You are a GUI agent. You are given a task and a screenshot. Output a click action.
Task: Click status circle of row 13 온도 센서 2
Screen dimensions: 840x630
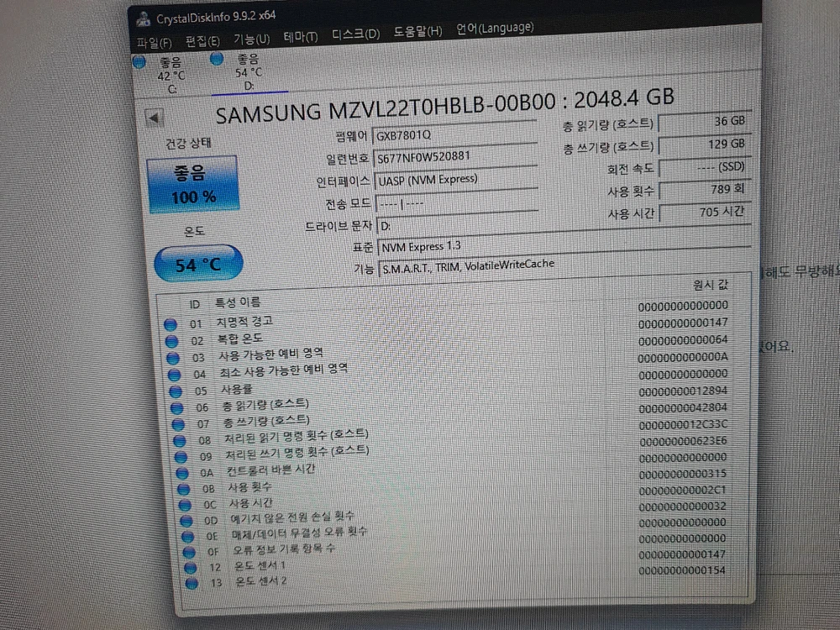(x=192, y=583)
